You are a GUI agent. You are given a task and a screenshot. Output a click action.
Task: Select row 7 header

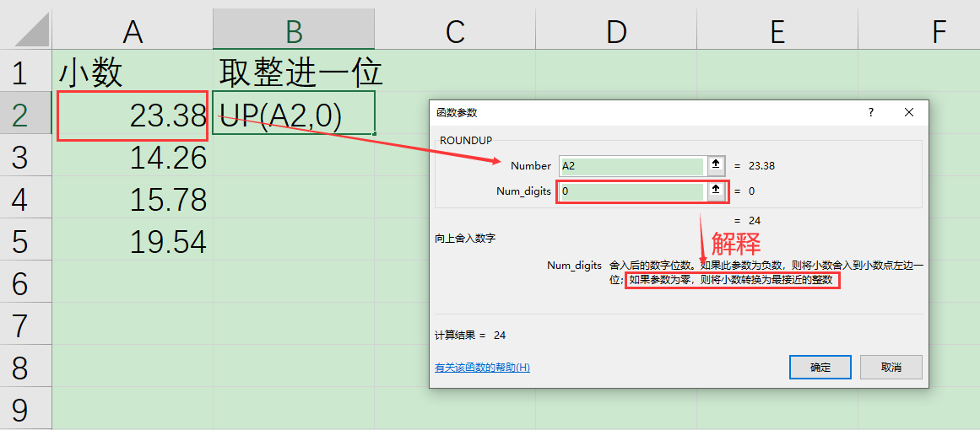(x=25, y=323)
